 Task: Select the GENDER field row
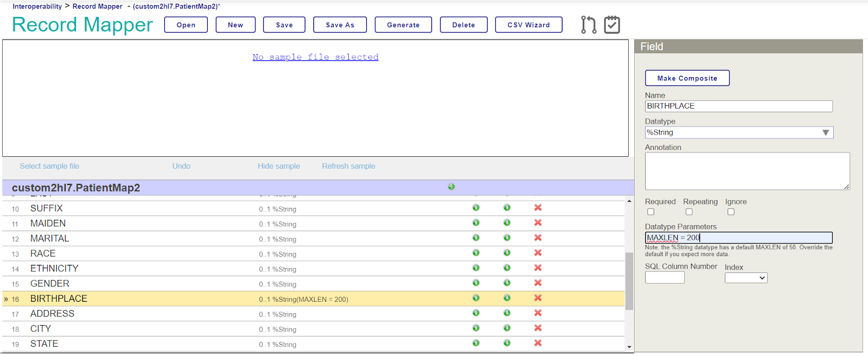coord(314,283)
